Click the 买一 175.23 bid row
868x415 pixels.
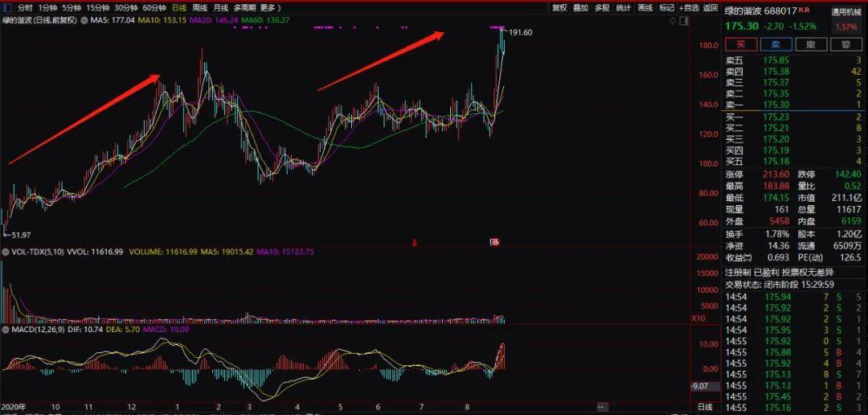794,117
